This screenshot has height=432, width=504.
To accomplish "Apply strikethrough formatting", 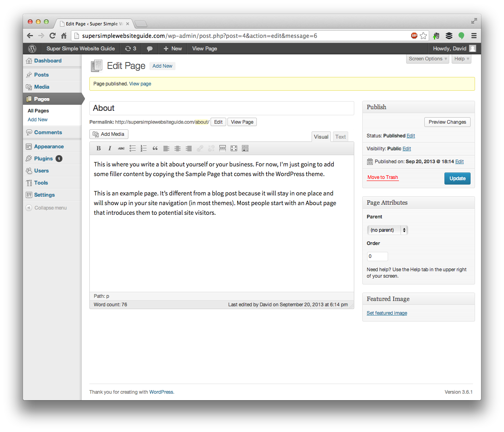I will pos(121,148).
